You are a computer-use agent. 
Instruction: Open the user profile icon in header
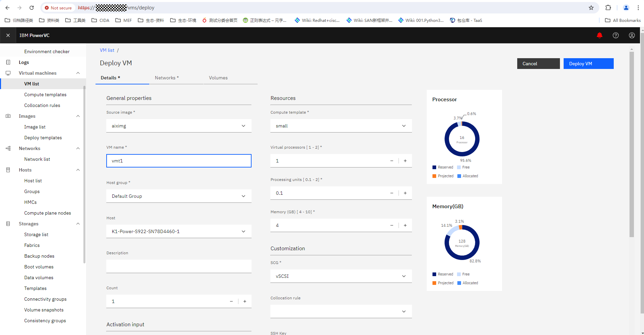tap(632, 35)
